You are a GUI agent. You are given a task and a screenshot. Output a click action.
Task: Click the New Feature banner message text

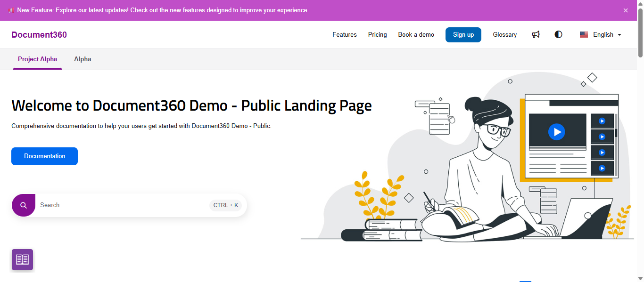[163, 10]
